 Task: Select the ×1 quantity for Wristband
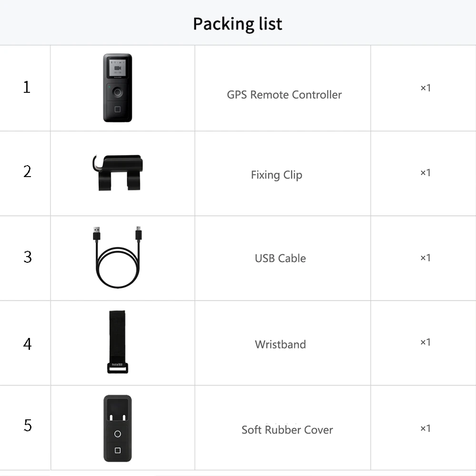click(425, 342)
